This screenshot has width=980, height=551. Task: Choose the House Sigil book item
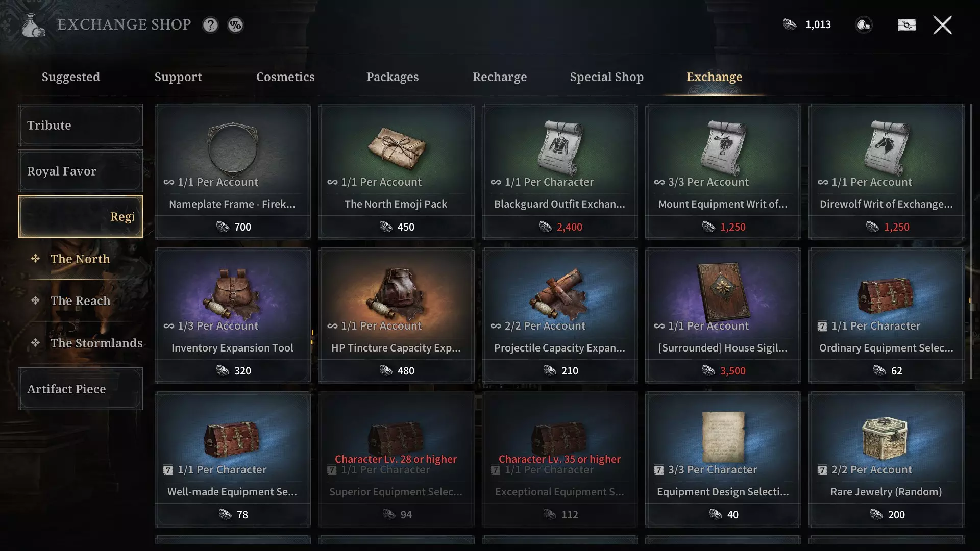723,292
